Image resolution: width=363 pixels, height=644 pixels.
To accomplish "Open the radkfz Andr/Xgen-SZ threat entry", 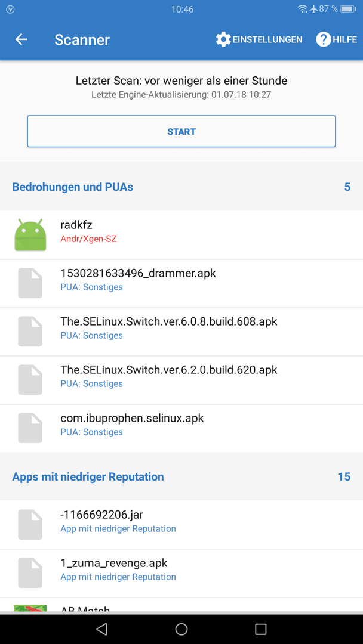I will (181, 235).
